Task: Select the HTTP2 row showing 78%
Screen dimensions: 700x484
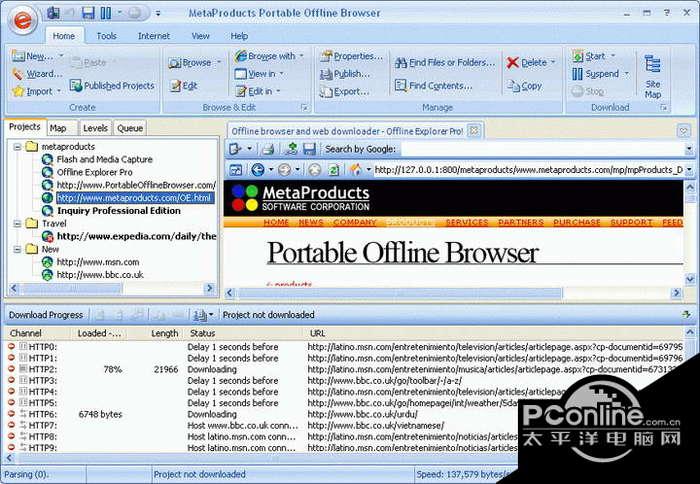Action: click(x=344, y=369)
